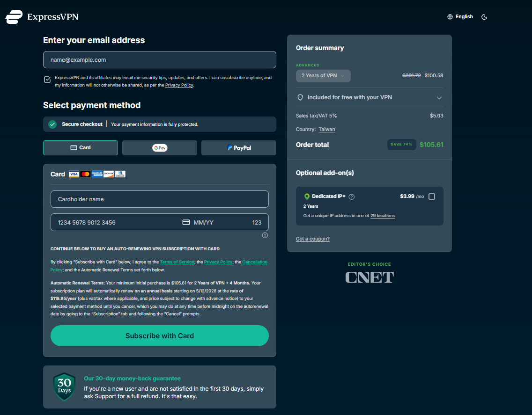Select the PayPal payment tab
Viewport: 532px width, 415px height.
[238, 147]
